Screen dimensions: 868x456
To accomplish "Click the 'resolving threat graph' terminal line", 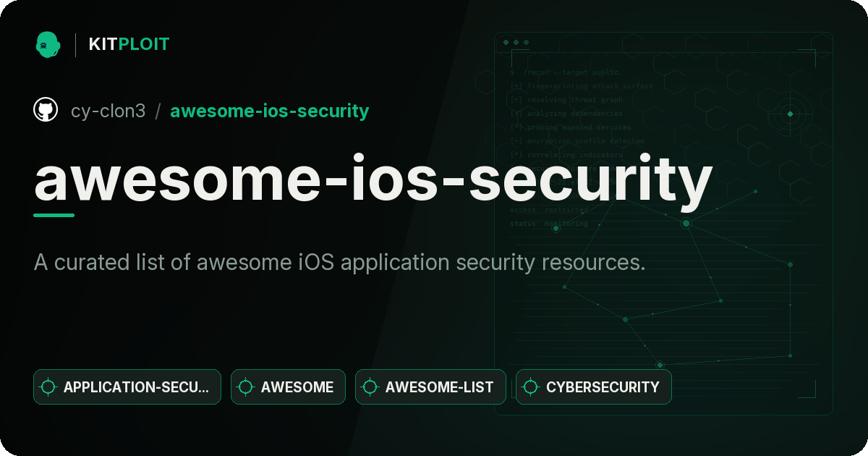I will click(566, 100).
